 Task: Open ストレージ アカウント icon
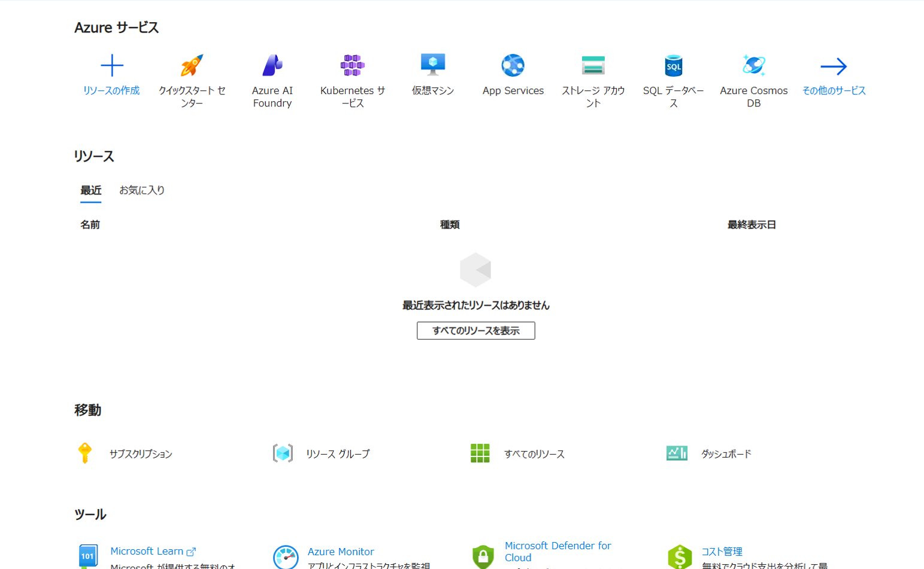coord(593,66)
